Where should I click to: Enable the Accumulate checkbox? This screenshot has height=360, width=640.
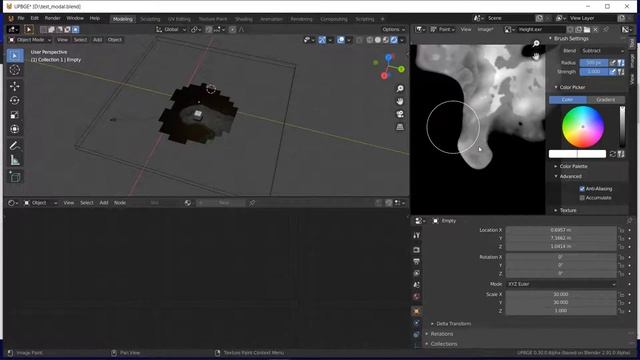[582, 198]
